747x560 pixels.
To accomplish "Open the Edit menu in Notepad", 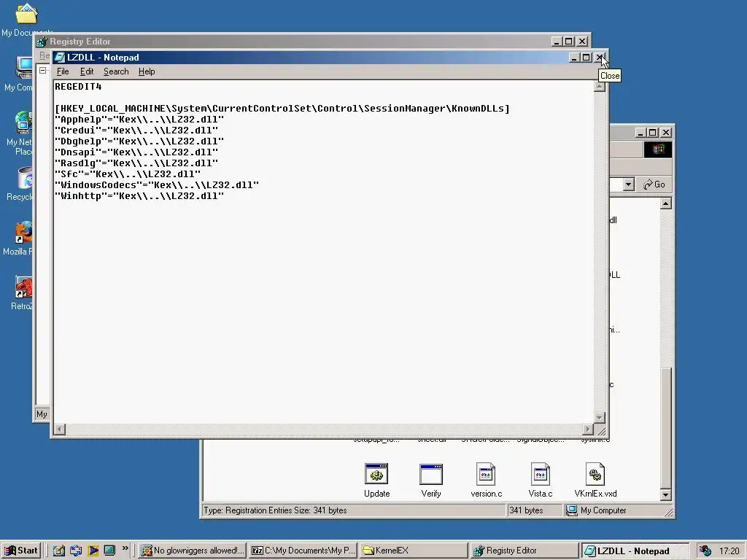I will point(86,71).
